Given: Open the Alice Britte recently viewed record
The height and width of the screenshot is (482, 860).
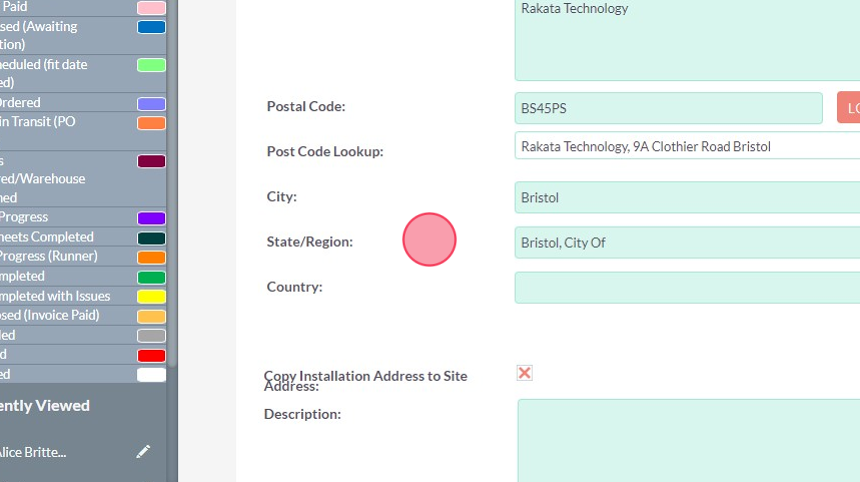Looking at the screenshot, I should coord(35,452).
